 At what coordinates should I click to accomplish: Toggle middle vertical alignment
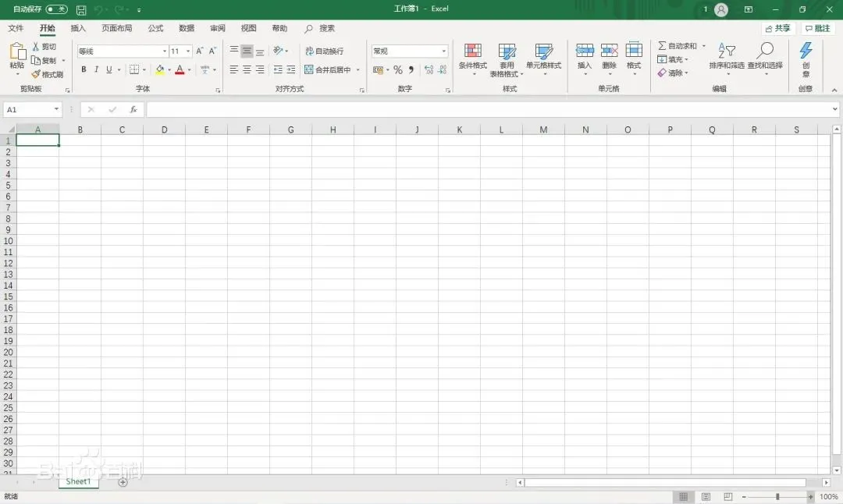coord(247,51)
